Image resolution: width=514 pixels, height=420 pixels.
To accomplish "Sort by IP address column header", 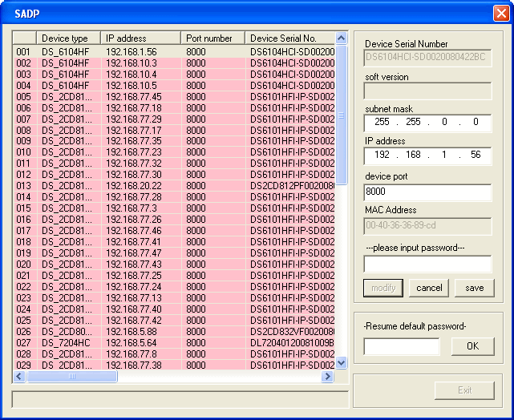I will pos(140,38).
